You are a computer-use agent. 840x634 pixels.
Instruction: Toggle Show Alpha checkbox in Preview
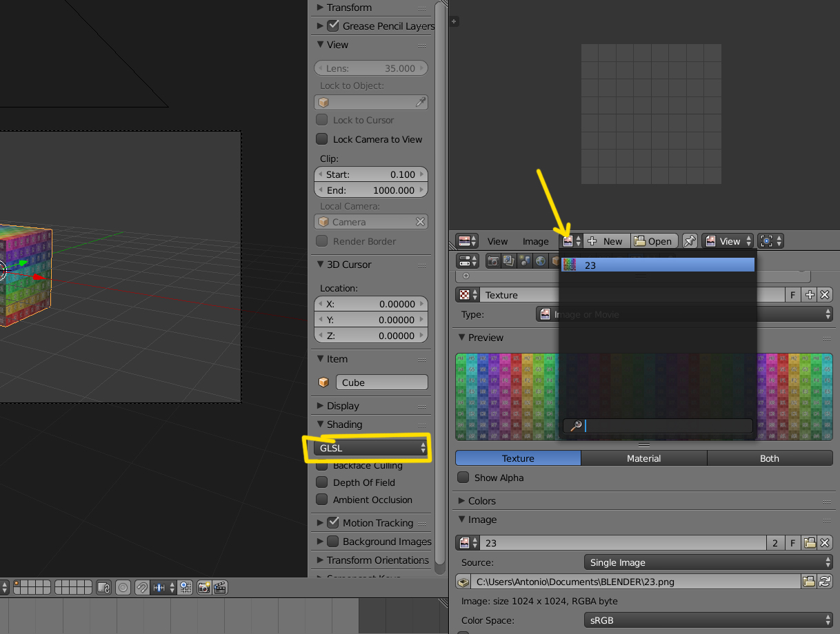click(463, 478)
